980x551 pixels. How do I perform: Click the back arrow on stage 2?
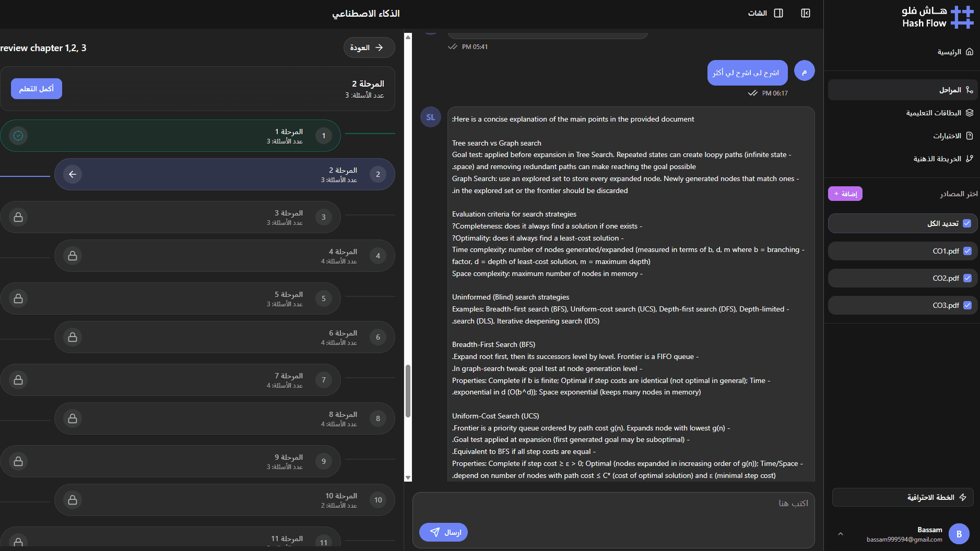[73, 174]
